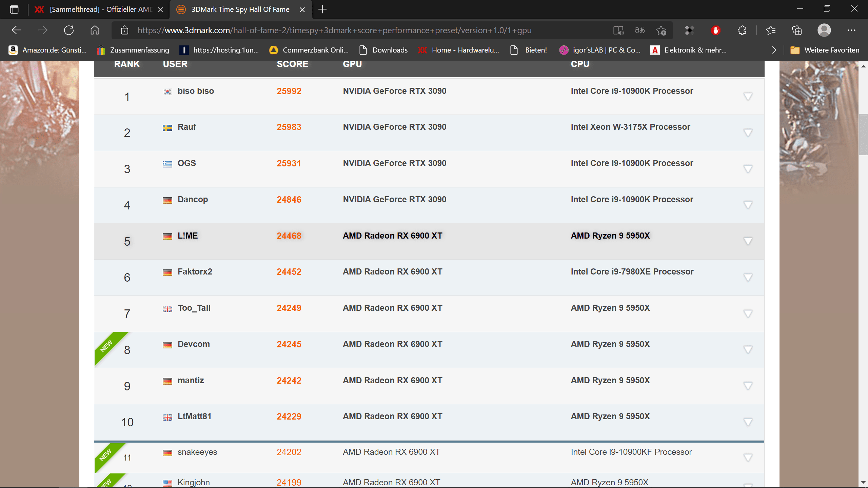Open user Devcom profile link
This screenshot has width=868, height=488.
(x=194, y=344)
